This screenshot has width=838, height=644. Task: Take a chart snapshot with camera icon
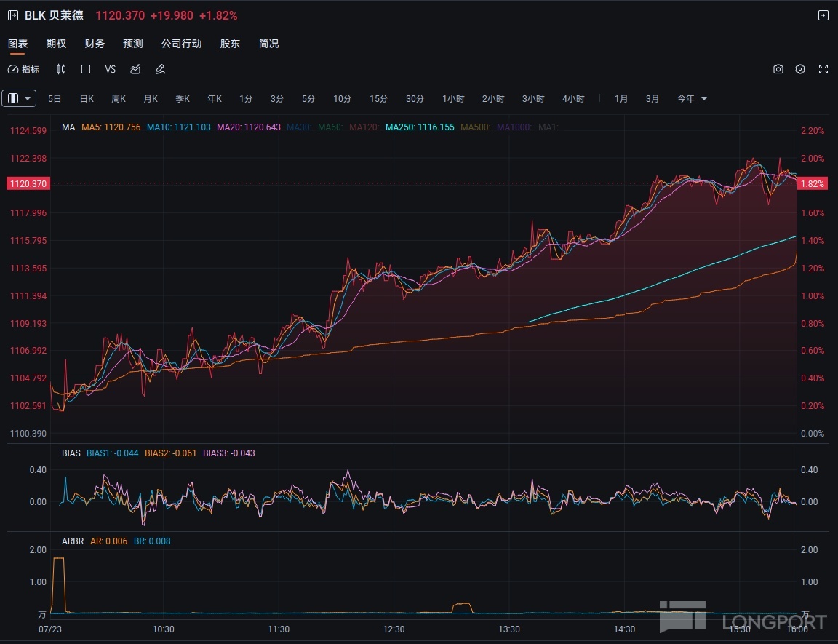(x=778, y=69)
